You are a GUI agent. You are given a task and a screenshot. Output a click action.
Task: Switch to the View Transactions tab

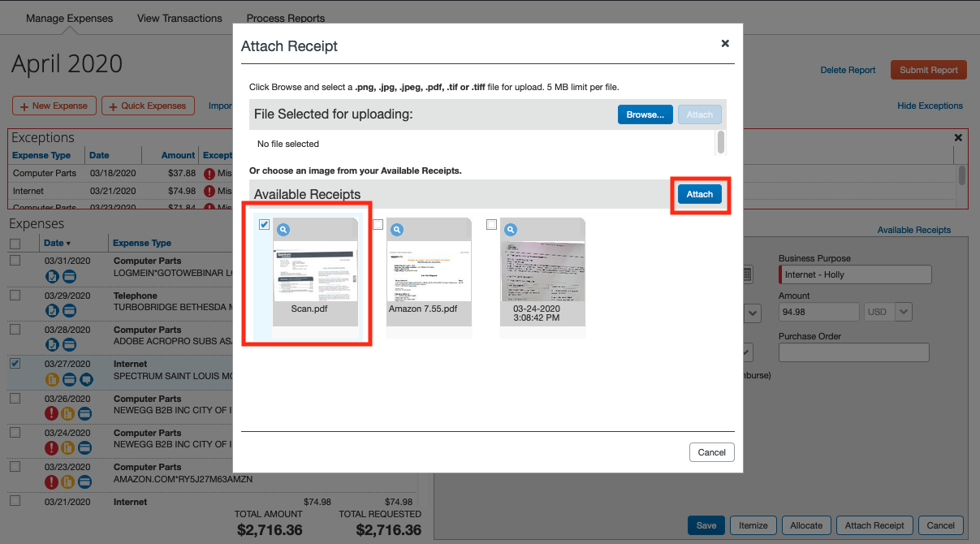point(179,18)
